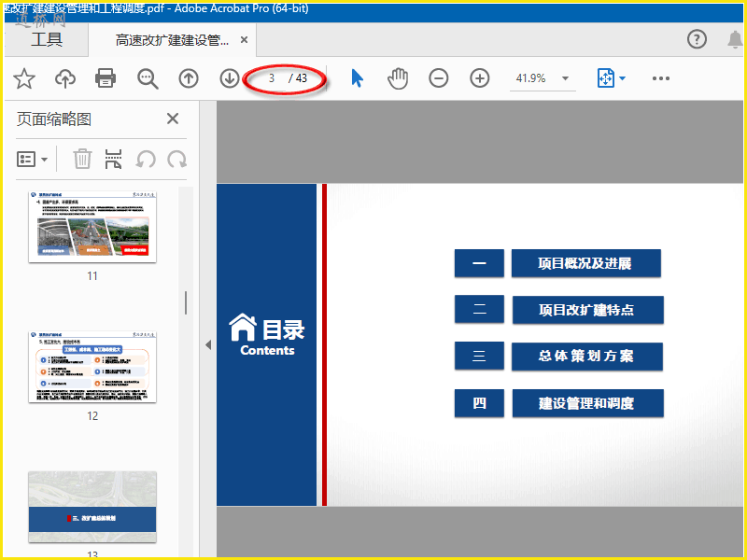Rotate page clockwise
Image resolution: width=747 pixels, height=560 pixels.
[176, 159]
